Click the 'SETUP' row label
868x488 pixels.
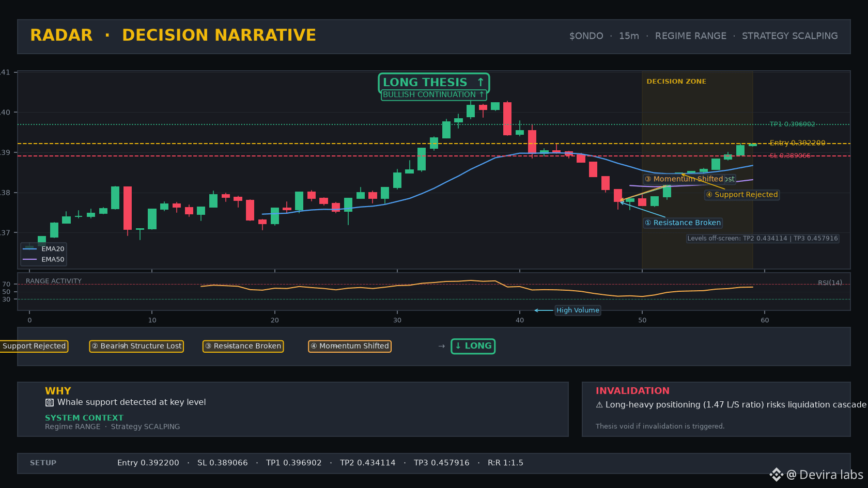(43, 463)
